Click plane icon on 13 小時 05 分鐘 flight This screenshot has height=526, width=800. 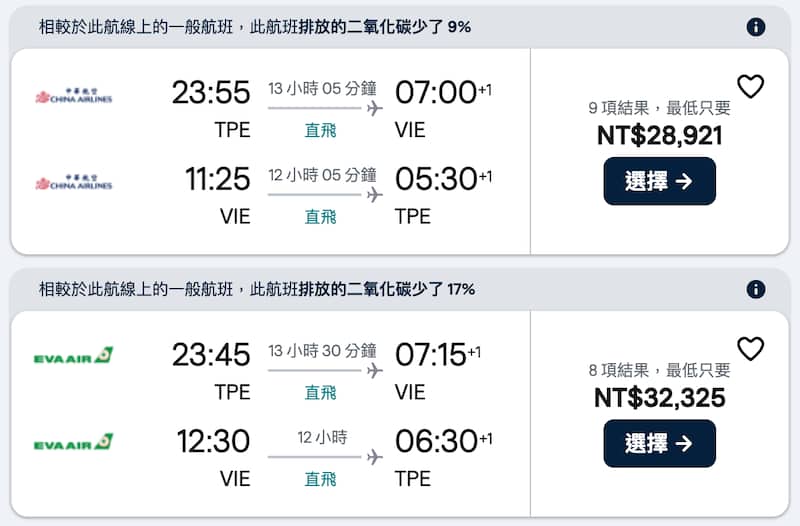[375, 108]
